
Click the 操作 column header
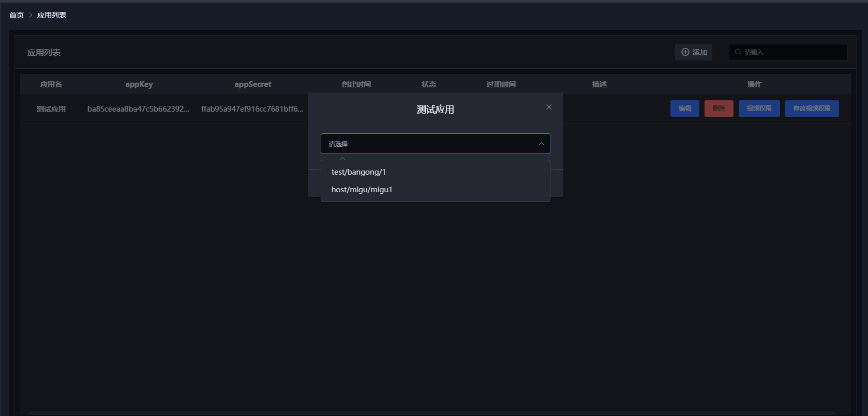pyautogui.click(x=755, y=84)
